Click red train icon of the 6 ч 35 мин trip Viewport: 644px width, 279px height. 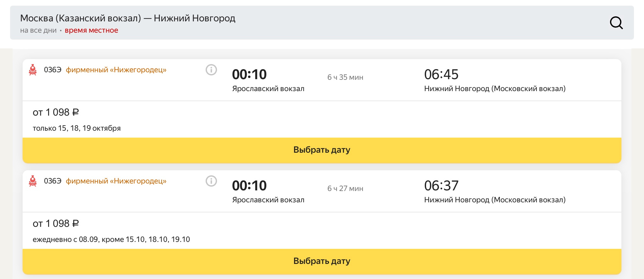coord(33,70)
